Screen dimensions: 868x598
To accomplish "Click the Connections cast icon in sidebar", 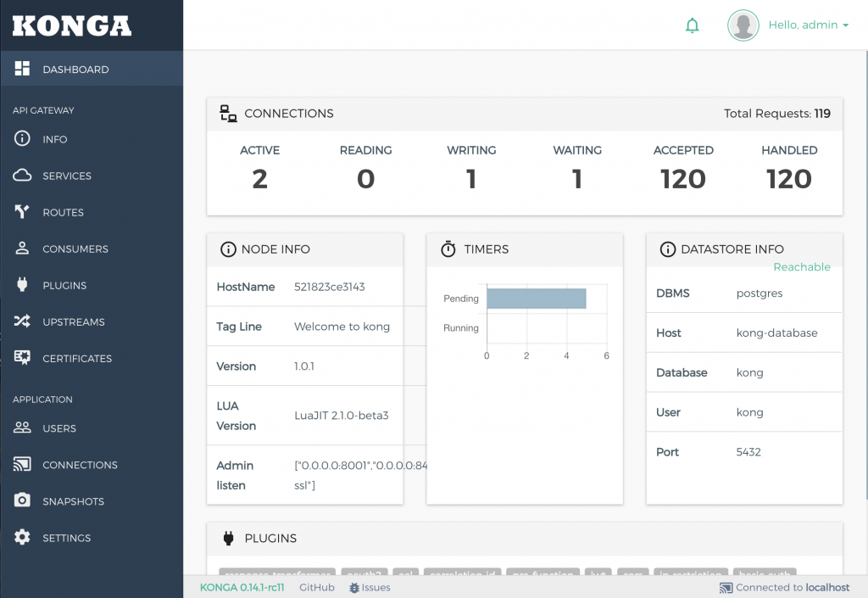I will point(22,464).
